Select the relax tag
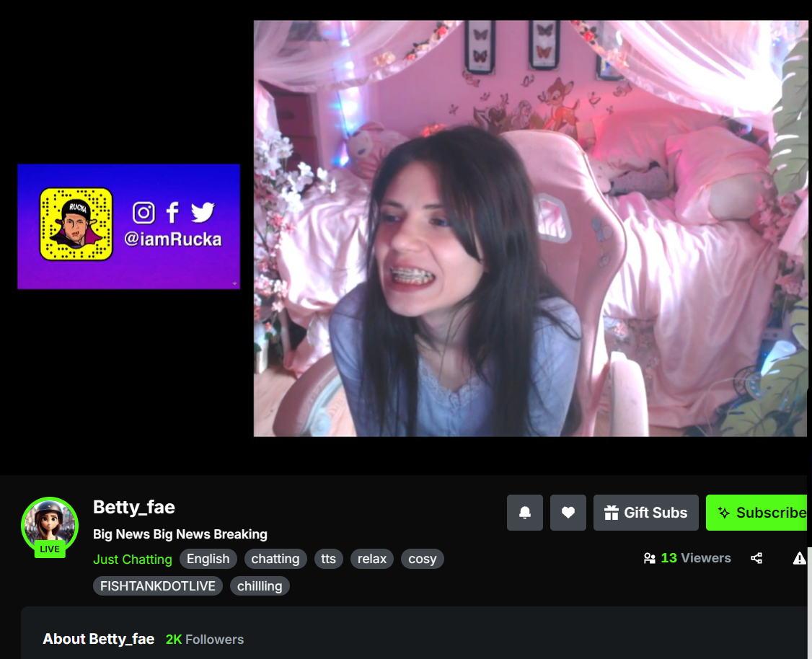 coord(372,559)
